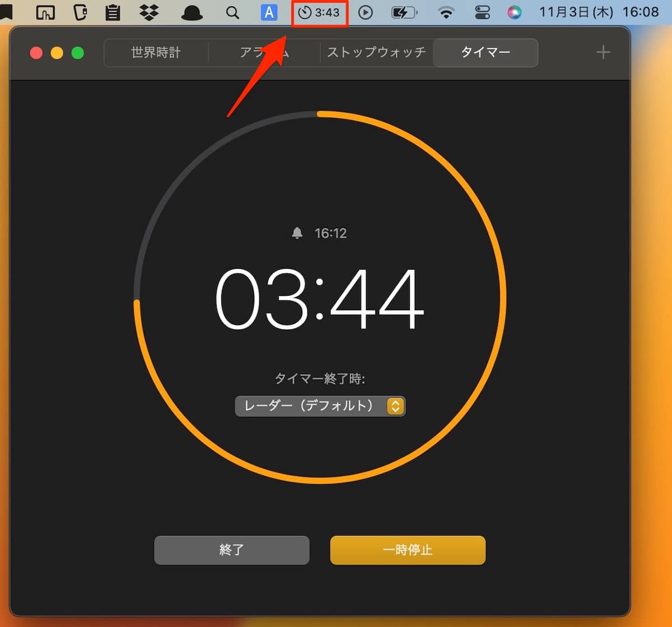This screenshot has height=627, width=672.
Task: Click the 16:12 end time text
Action: pos(330,233)
